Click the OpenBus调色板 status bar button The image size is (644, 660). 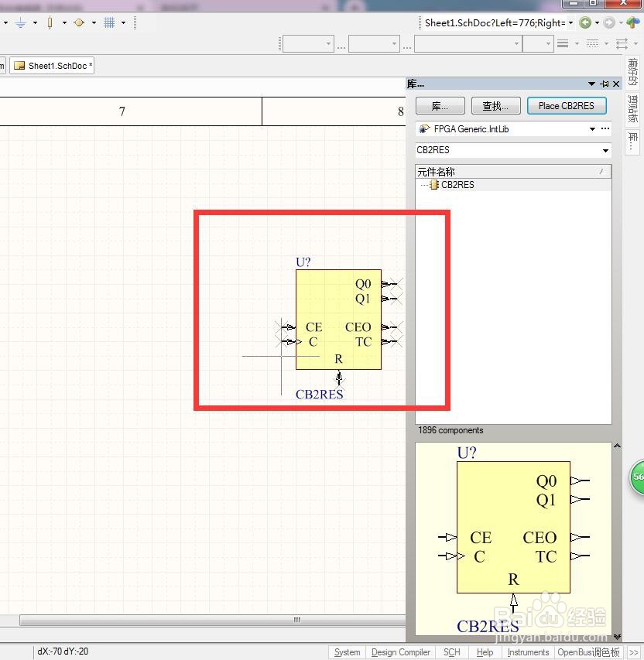[x=588, y=652]
